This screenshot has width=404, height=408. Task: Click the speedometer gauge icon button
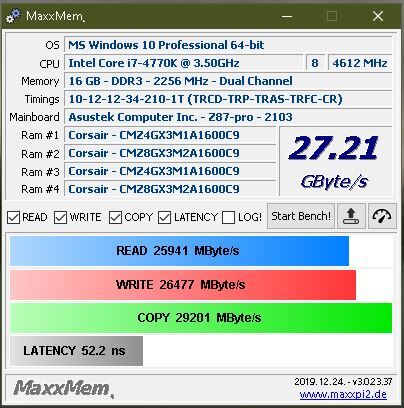click(x=382, y=216)
